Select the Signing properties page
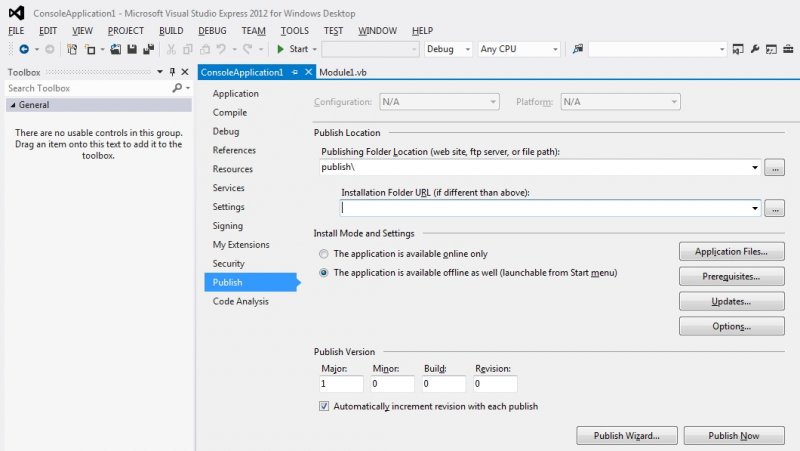 click(228, 226)
